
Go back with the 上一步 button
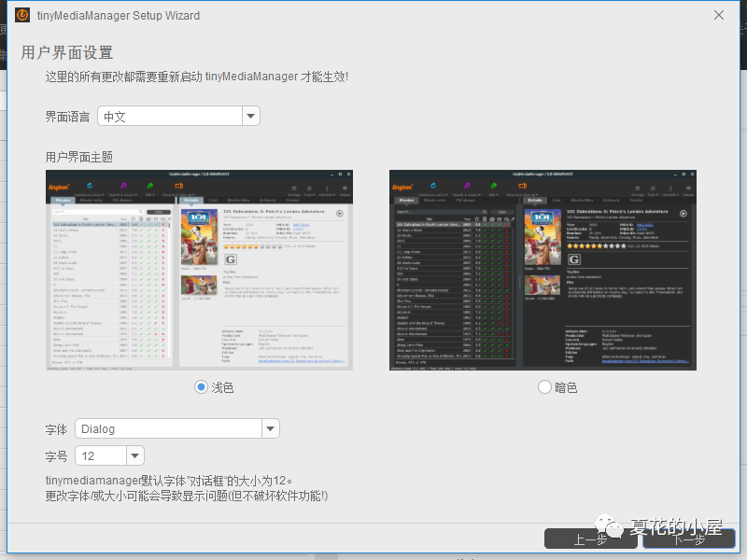[x=590, y=539]
